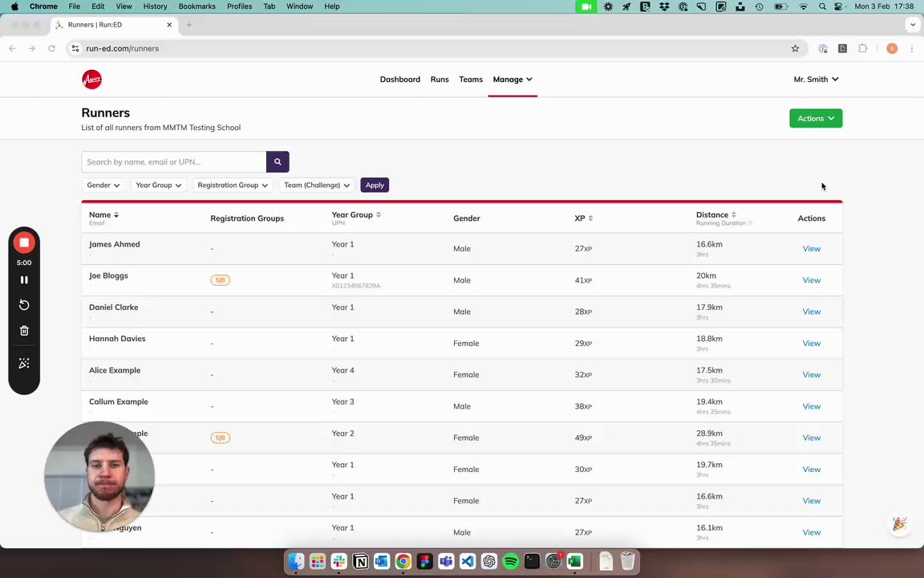Expand the Year Group filter dropdown
The width and height of the screenshot is (924, 578).
[158, 185]
